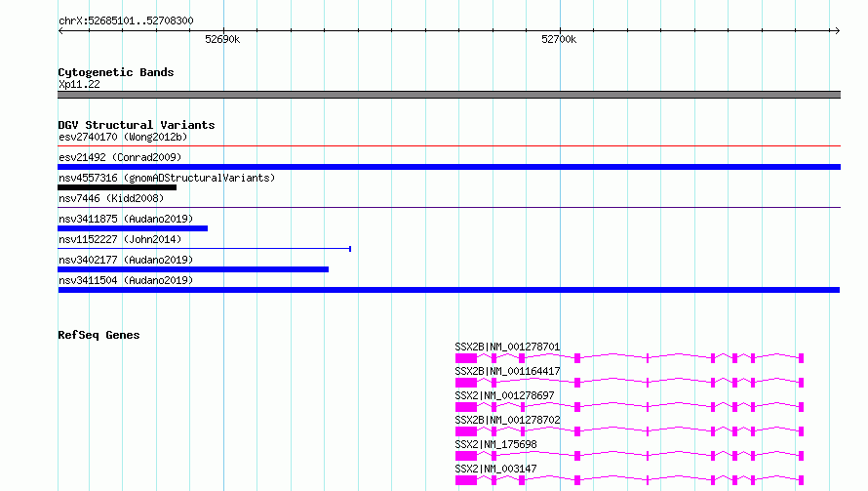Select the blue esv21492 variant bar
This screenshot has width=868, height=491.
[449, 167]
